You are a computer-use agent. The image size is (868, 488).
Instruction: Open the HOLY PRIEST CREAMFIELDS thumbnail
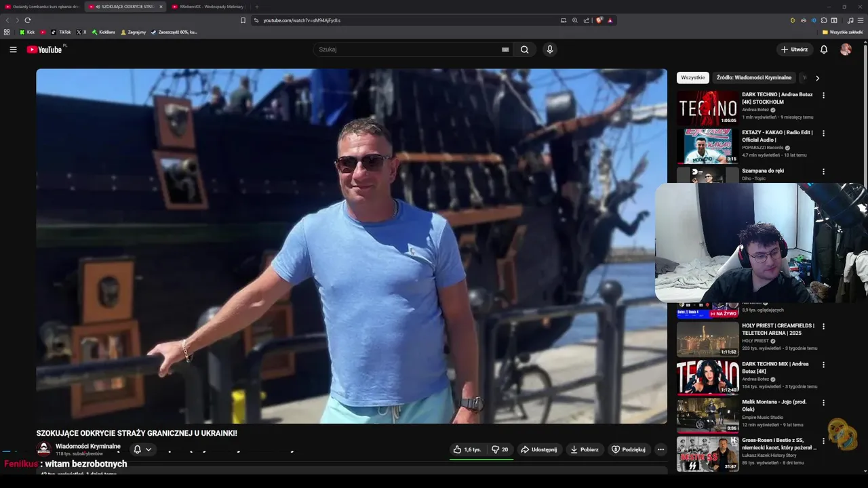click(707, 339)
